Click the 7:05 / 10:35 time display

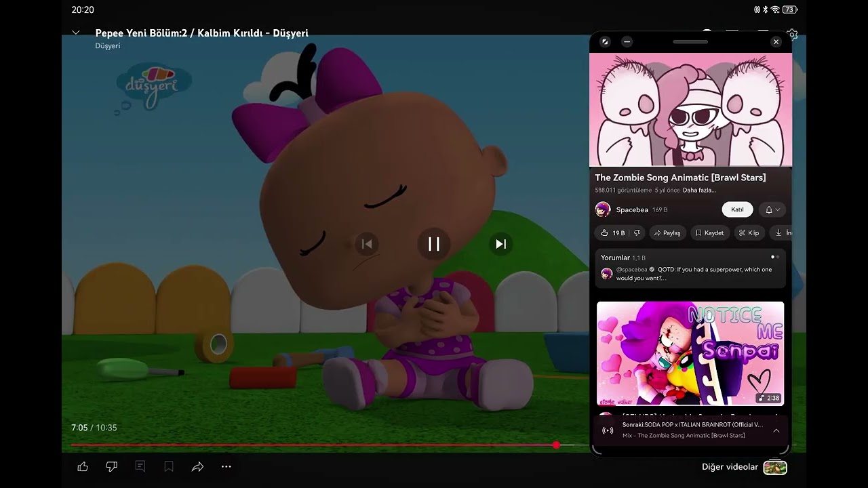coord(94,428)
